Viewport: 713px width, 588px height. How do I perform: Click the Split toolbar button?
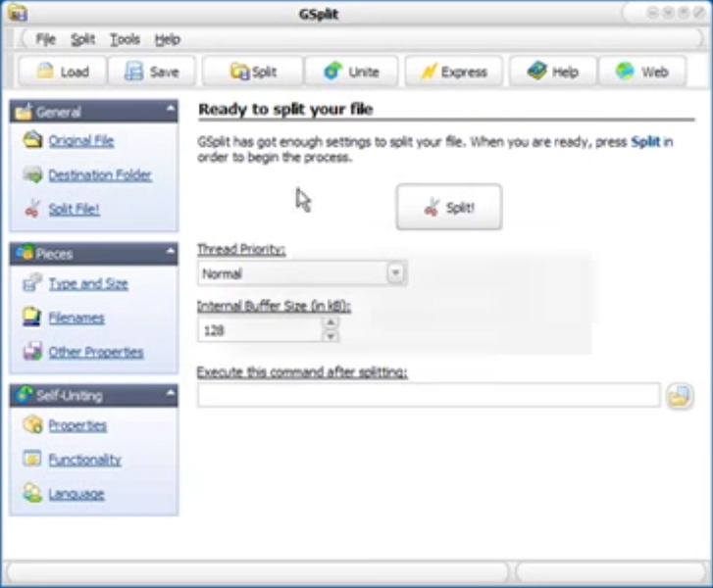(253, 72)
